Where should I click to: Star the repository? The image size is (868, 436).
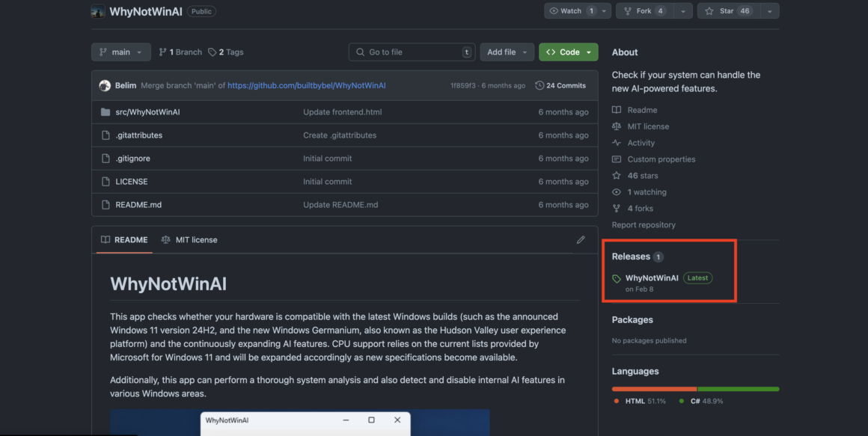point(729,11)
